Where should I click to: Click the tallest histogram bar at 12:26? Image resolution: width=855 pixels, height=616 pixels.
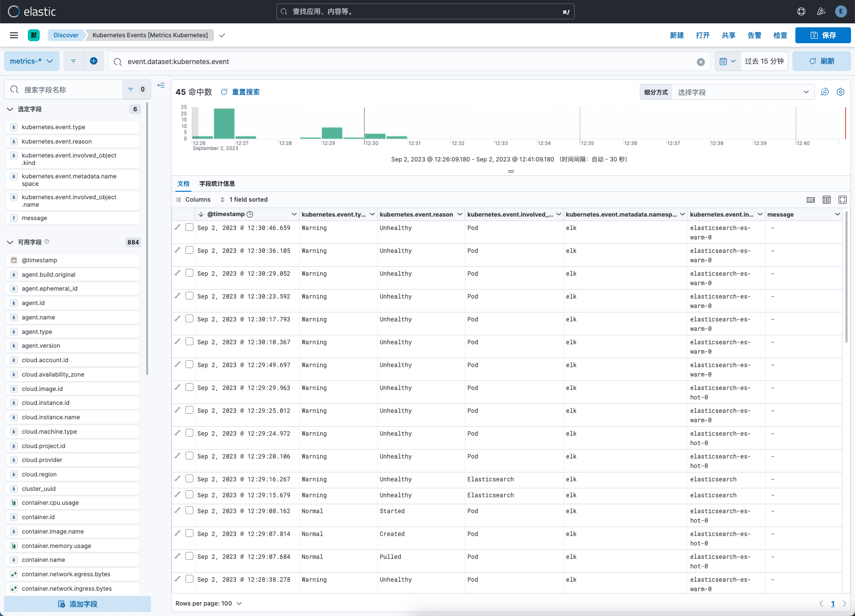224,123
